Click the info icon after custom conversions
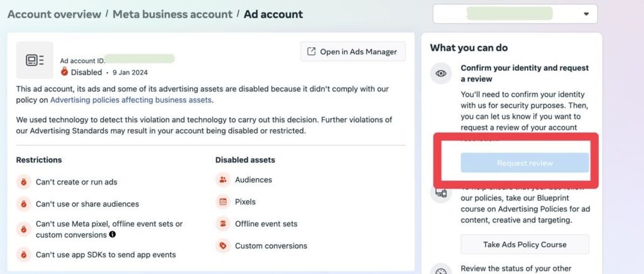This screenshot has height=274, width=644. pos(112,234)
